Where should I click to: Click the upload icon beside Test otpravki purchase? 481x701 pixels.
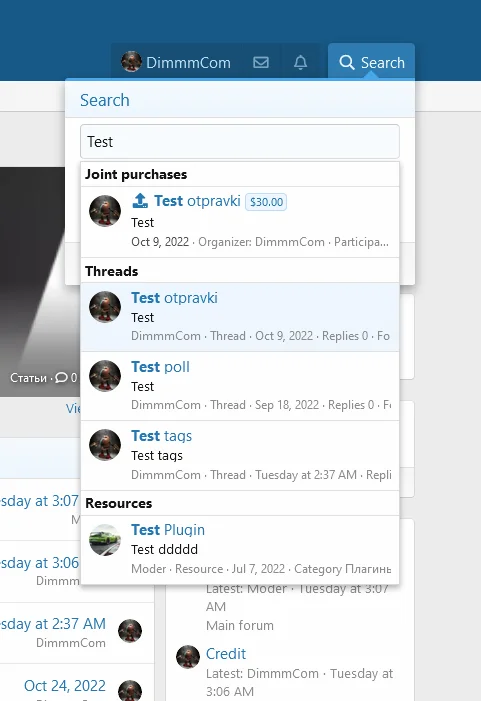pyautogui.click(x=140, y=201)
